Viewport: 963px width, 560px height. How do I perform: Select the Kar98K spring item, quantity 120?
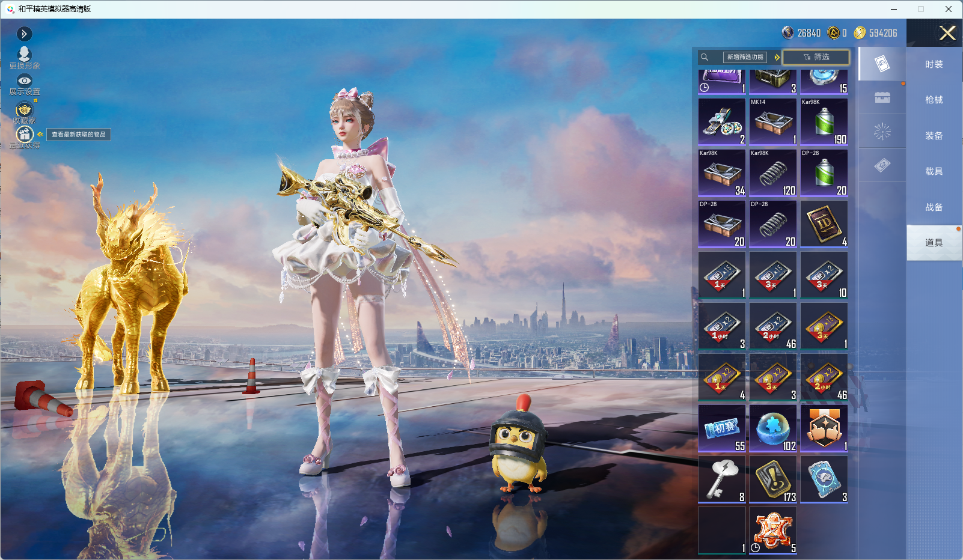pyautogui.click(x=773, y=173)
